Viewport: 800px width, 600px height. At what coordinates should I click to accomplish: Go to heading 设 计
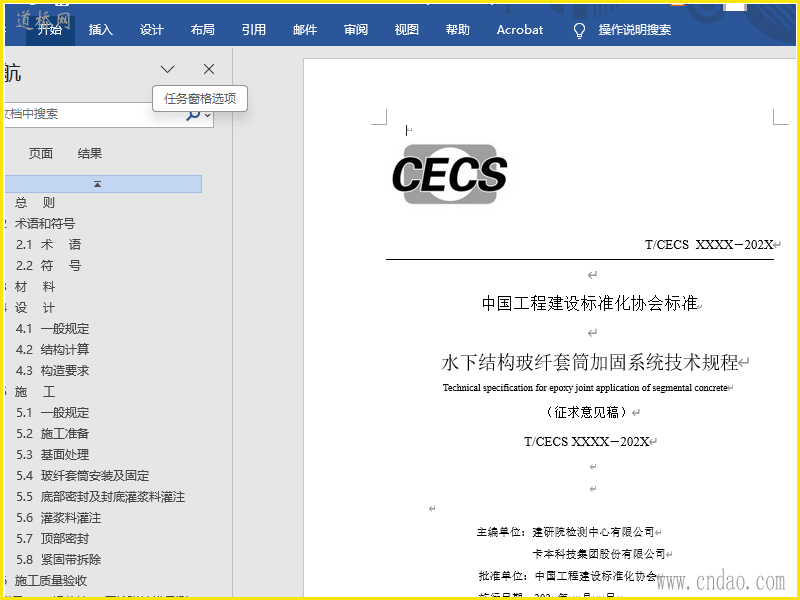click(34, 308)
